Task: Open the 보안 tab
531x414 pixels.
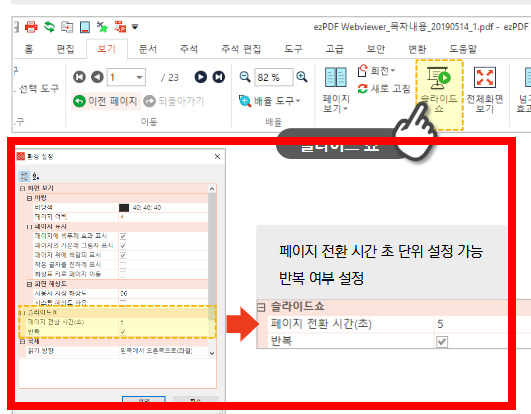Action: [376, 49]
